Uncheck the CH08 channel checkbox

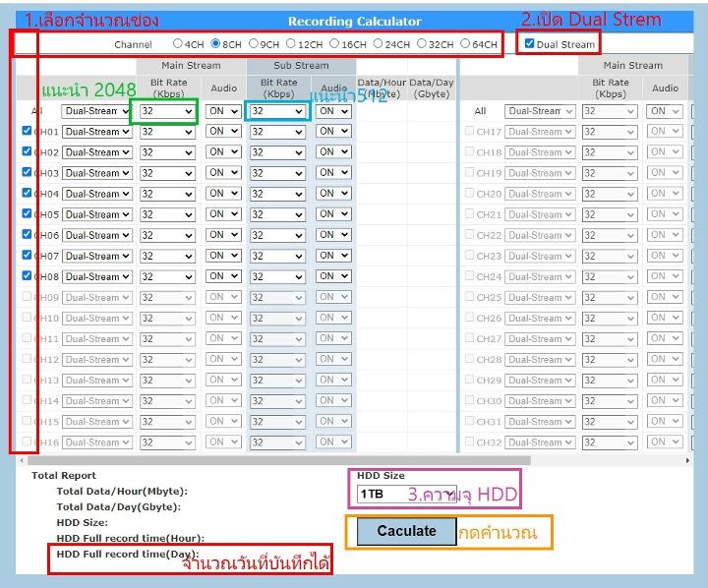[x=27, y=276]
